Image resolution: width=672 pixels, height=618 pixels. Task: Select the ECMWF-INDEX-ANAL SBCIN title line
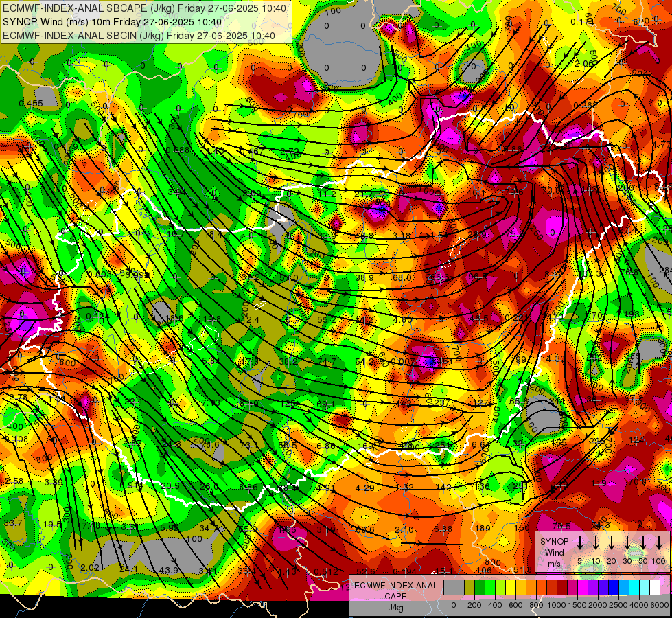[x=139, y=36]
